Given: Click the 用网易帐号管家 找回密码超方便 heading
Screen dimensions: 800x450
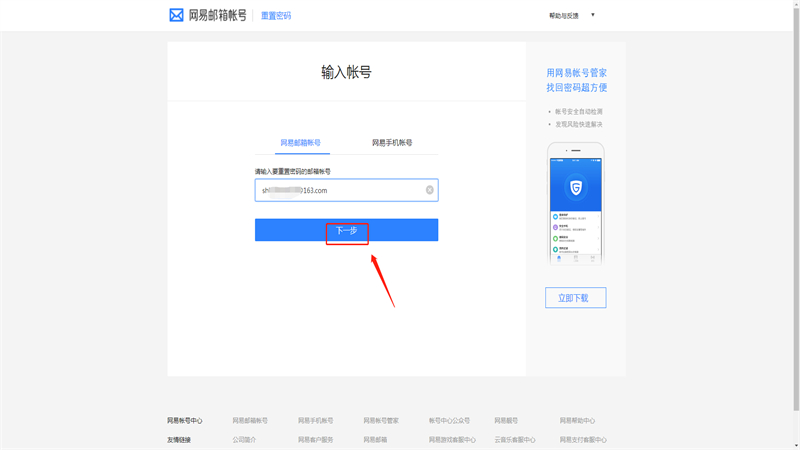Looking at the screenshot, I should (577, 80).
